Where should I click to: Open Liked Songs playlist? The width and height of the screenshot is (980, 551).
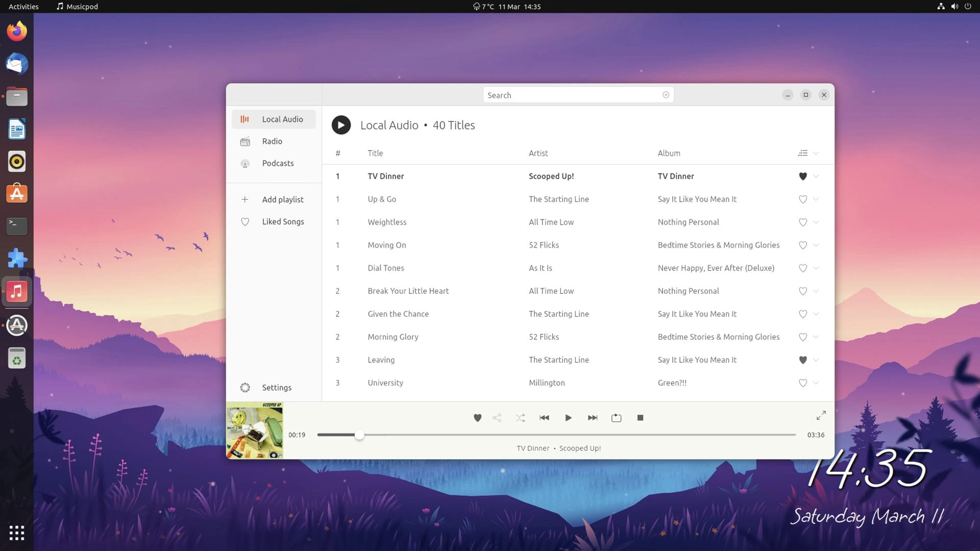click(x=274, y=221)
